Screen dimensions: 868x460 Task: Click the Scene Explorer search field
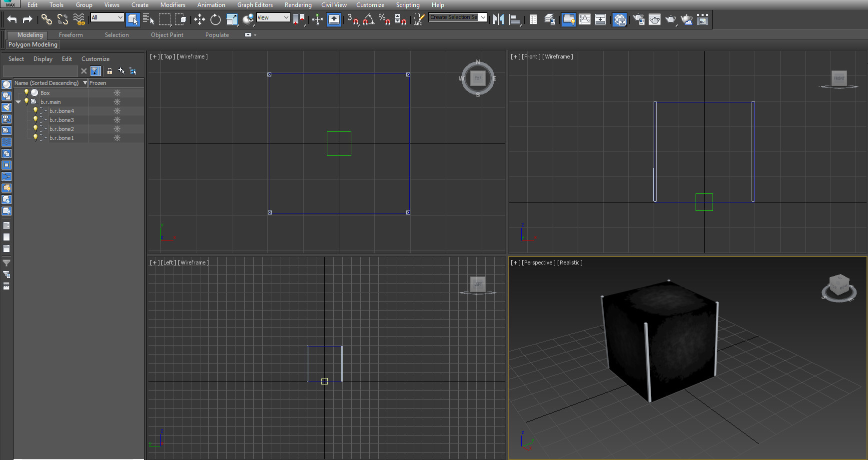[40, 71]
